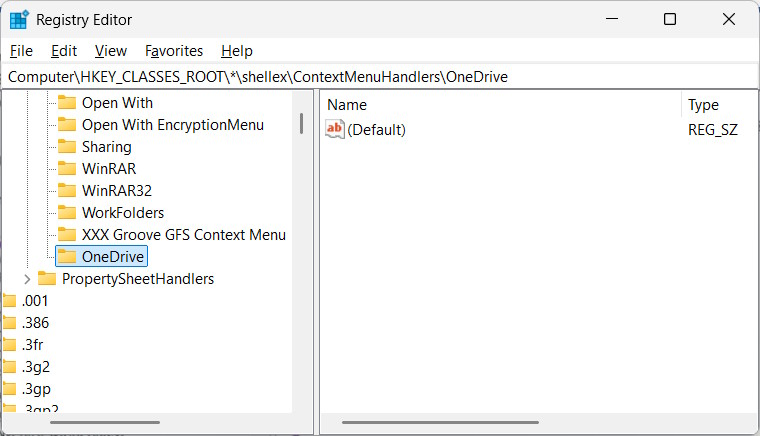Click the tree pane vertical scrollbar thumb
Screen dimensions: 760x436
[301, 124]
